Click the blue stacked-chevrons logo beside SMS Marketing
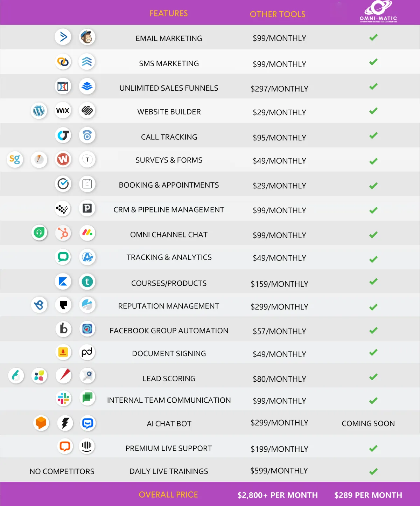 click(x=87, y=62)
